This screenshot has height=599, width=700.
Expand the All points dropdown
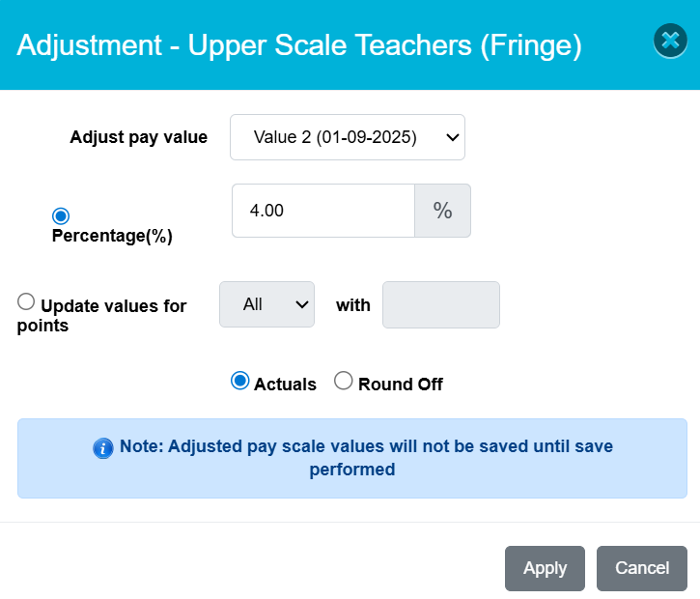266,304
